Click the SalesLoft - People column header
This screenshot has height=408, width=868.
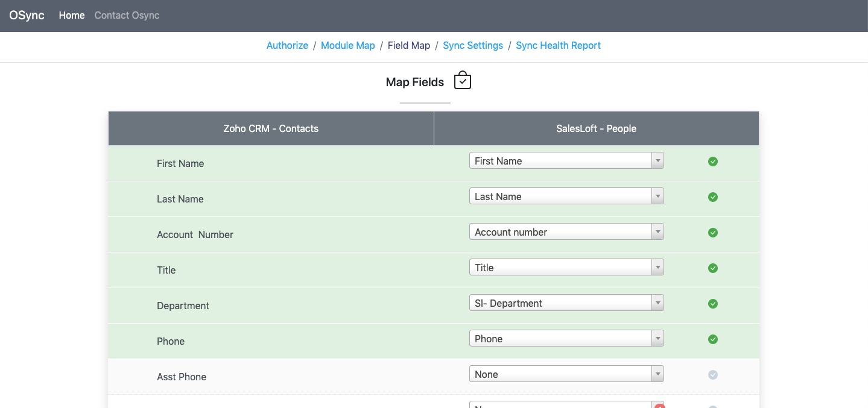click(x=596, y=128)
